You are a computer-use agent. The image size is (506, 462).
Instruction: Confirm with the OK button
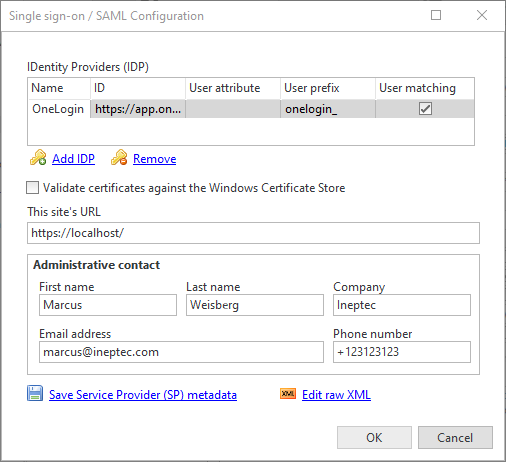[x=374, y=437]
